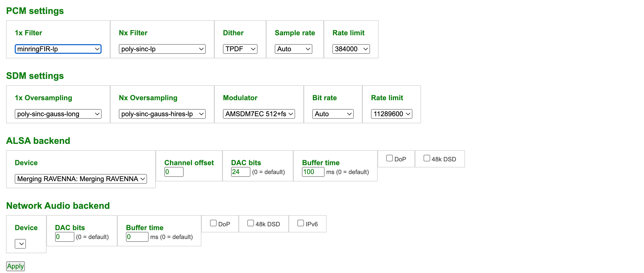
Task: Choose ALSA device Merging RAVENNA dropdown
Action: click(81, 179)
